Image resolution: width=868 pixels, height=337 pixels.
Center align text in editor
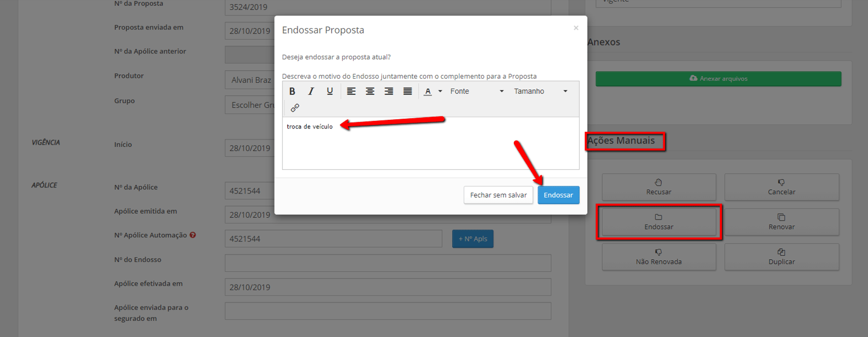370,92
